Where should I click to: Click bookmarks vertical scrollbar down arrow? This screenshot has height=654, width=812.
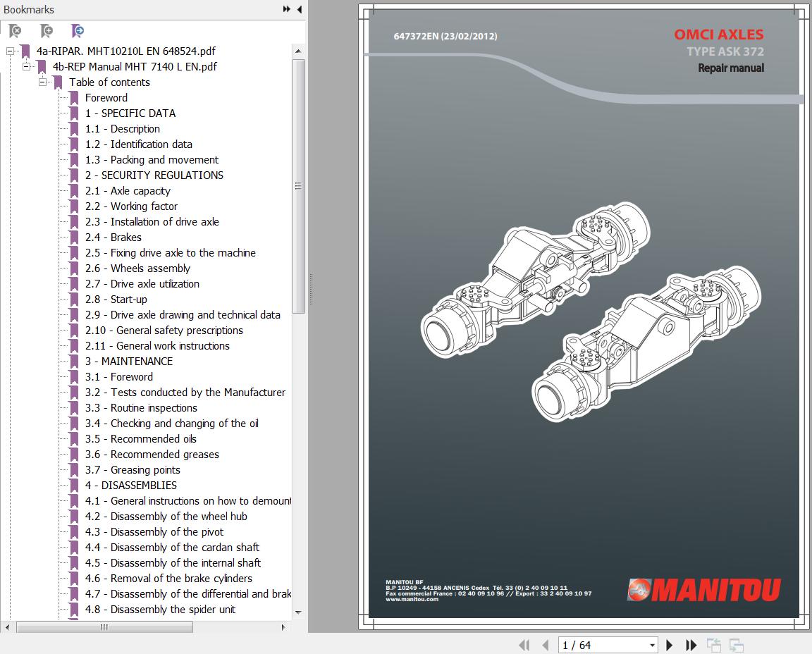point(297,612)
